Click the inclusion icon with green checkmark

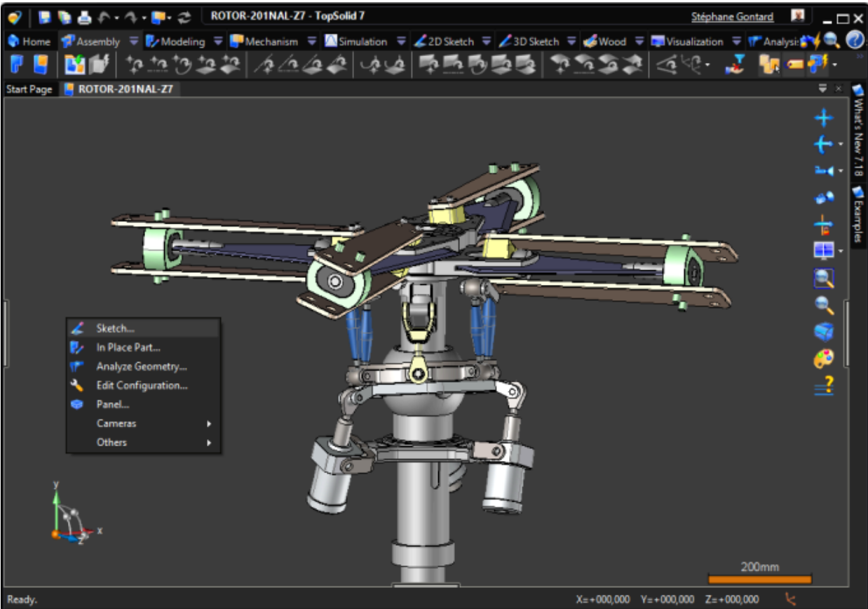point(75,65)
